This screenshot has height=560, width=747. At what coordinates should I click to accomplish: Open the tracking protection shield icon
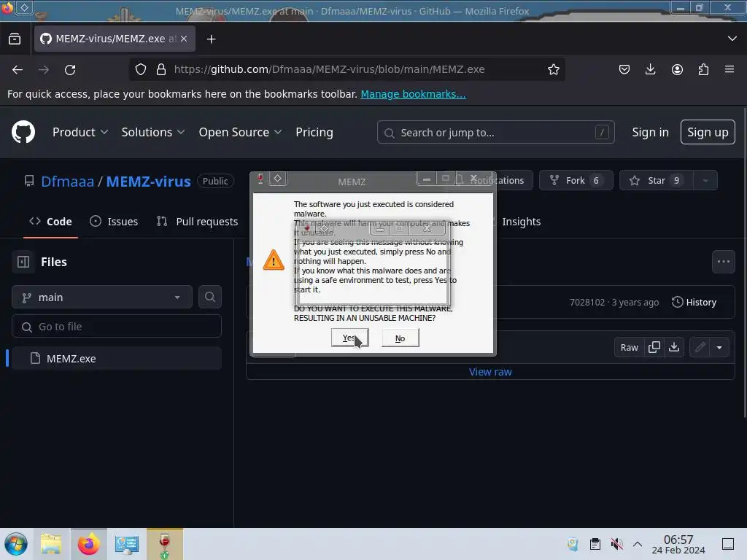point(141,69)
